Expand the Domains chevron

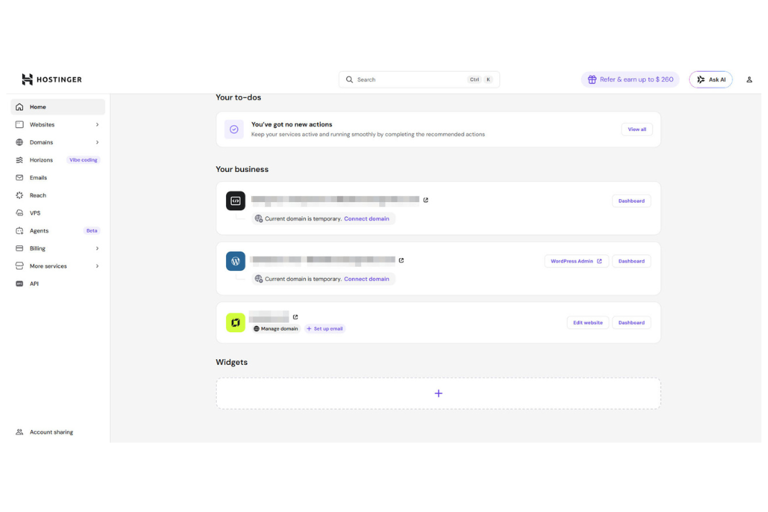point(97,142)
